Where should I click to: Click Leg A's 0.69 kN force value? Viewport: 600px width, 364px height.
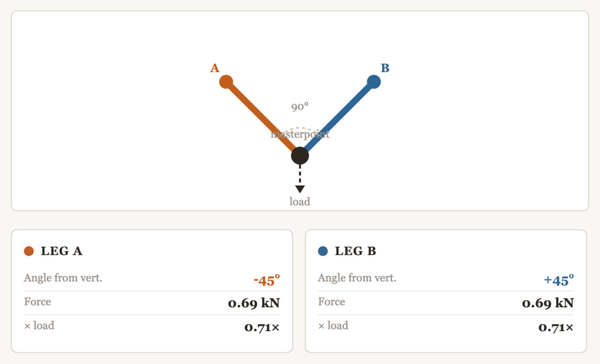pyautogui.click(x=254, y=303)
